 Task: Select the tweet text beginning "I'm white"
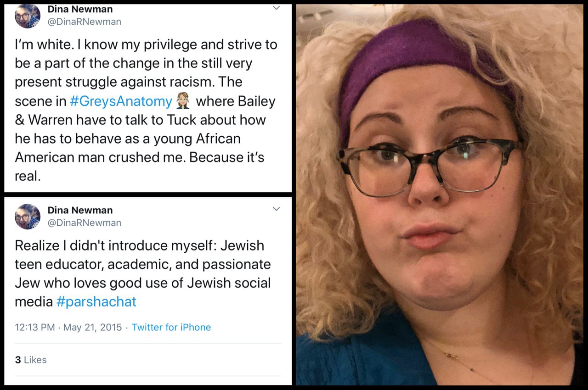click(x=146, y=110)
